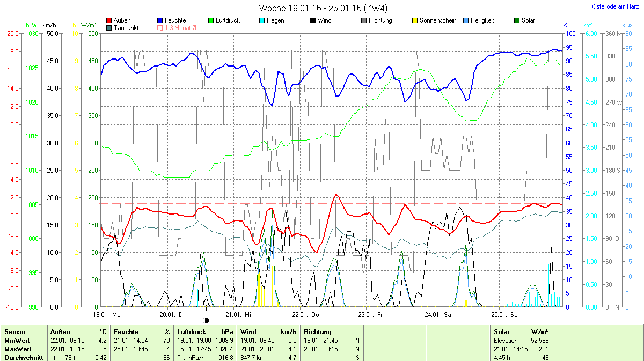Click the chart title Woche 19.01.15 - 25.01.15
The width and height of the screenshot is (644, 361).
coord(323,8)
